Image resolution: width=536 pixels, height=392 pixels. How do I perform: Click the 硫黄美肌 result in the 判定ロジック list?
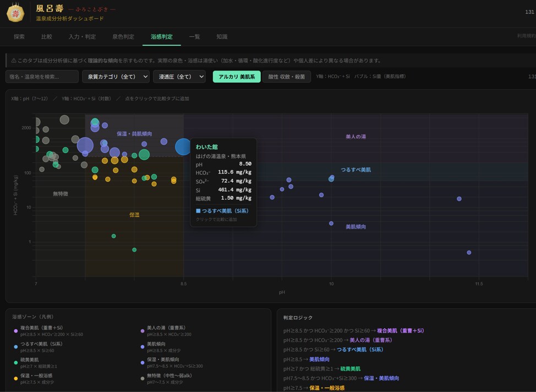351,369
